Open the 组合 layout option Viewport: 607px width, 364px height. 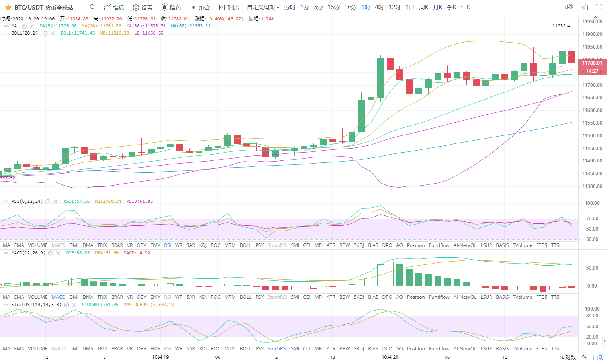click(200, 7)
